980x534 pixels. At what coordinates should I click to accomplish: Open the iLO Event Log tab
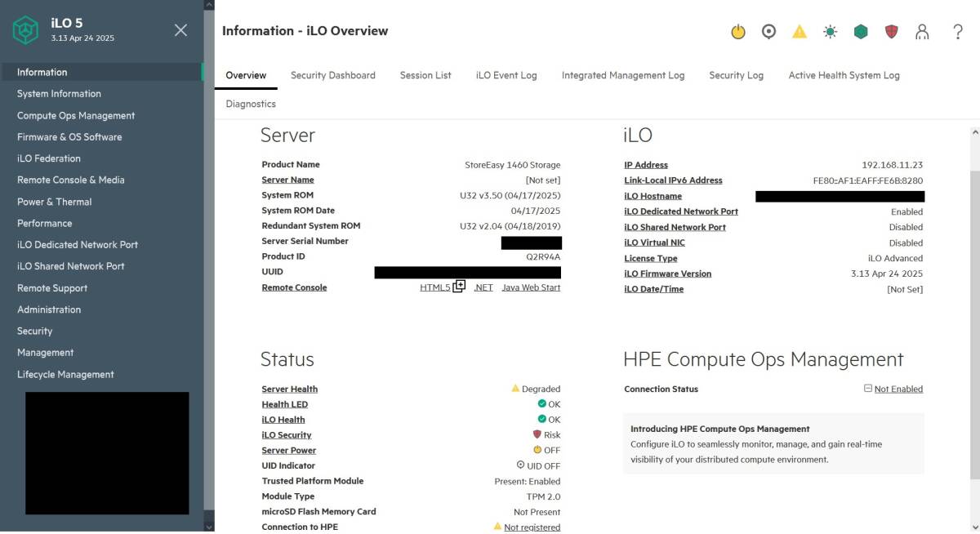[506, 75]
